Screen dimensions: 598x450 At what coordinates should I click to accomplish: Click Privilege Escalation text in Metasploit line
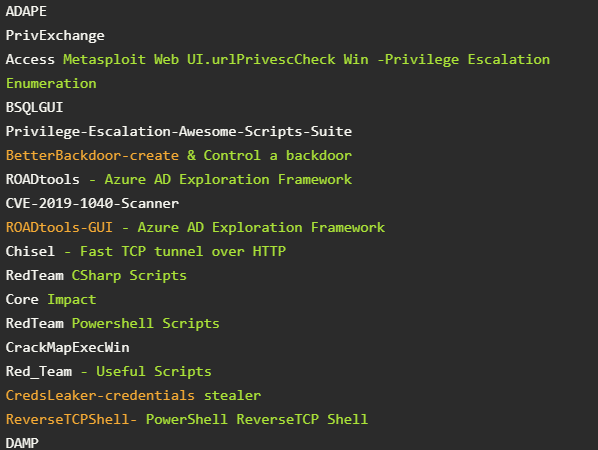click(467, 59)
